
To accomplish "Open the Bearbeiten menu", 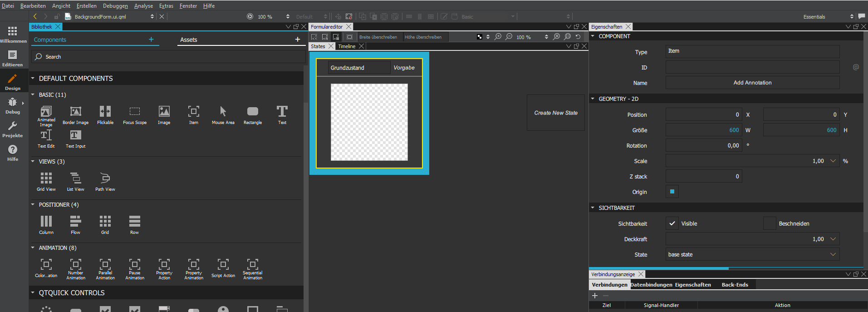I will coord(33,6).
